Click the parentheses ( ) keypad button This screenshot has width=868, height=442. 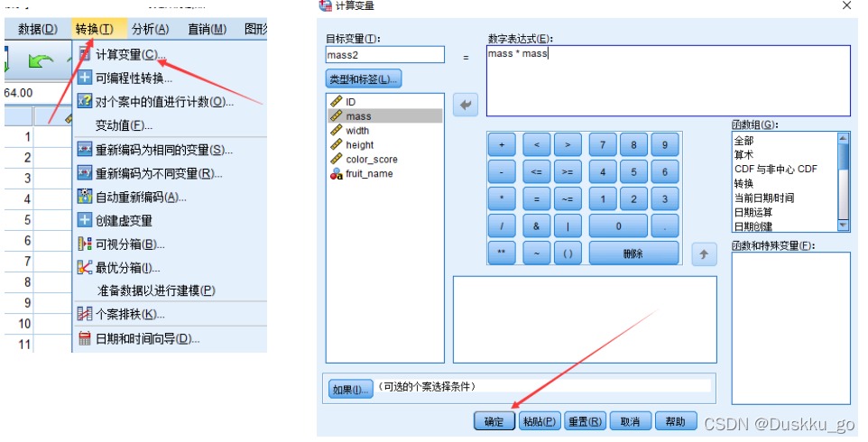point(568,253)
